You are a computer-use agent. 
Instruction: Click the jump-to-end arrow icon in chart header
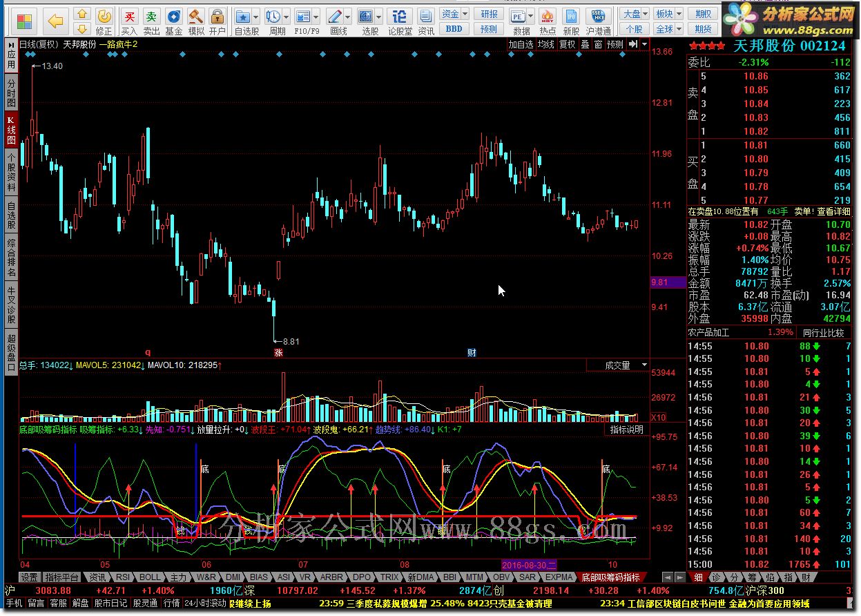click(x=633, y=44)
